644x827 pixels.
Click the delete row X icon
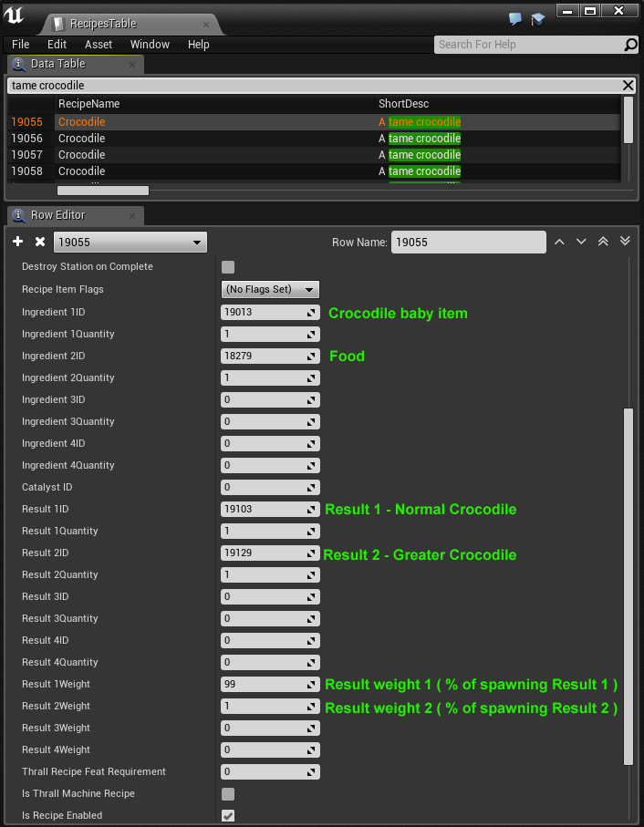[x=40, y=242]
